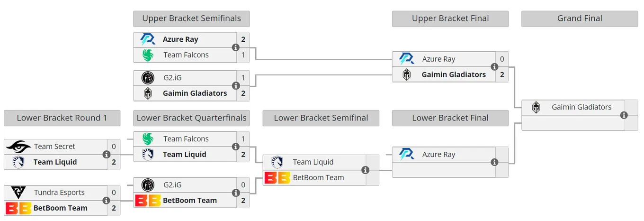644x221 pixels.
Task: Click Team Falcons logo in quarterfinals
Action: 148,139
